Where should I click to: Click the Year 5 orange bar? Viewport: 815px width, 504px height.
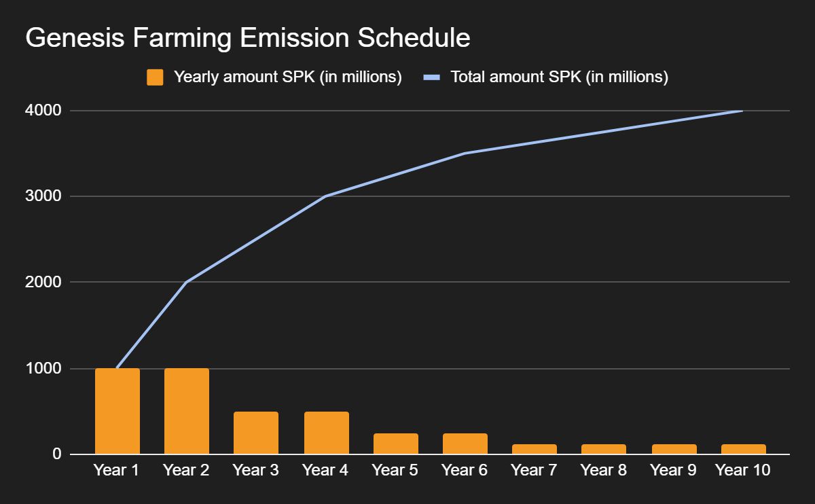pyautogui.click(x=396, y=444)
